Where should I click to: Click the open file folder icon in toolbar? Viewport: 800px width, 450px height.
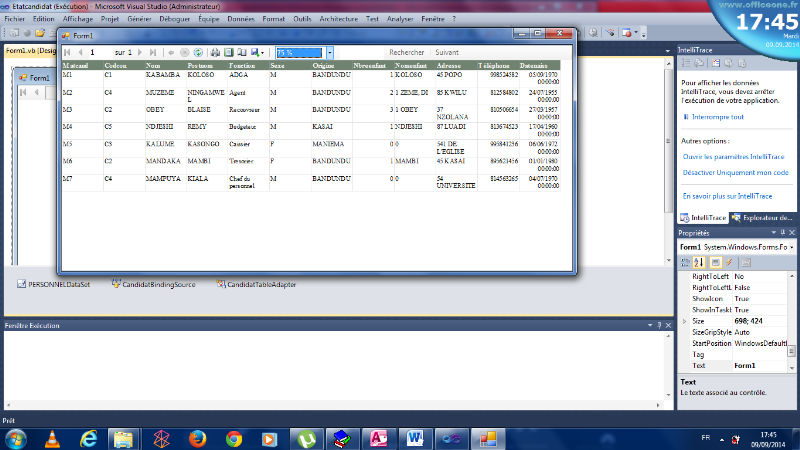(x=40, y=33)
